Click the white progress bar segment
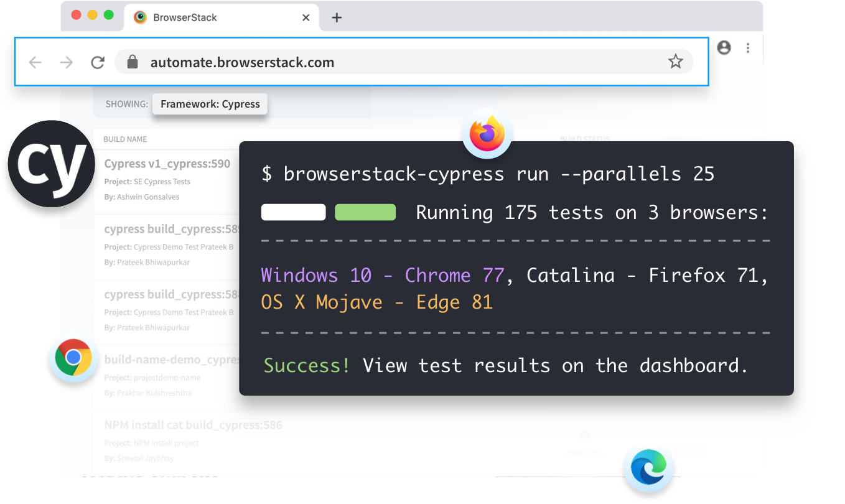 click(x=293, y=212)
